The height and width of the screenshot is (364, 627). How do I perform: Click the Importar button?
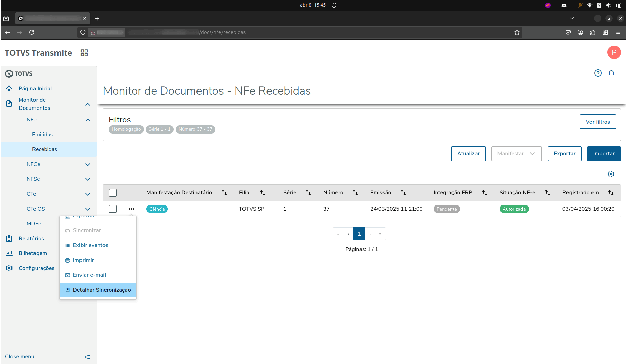pyautogui.click(x=604, y=154)
